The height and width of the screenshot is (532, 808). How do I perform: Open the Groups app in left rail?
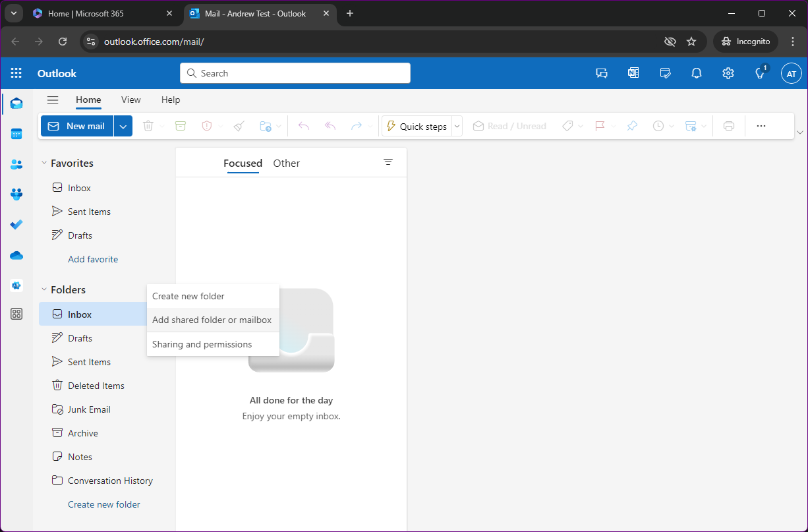click(16, 194)
